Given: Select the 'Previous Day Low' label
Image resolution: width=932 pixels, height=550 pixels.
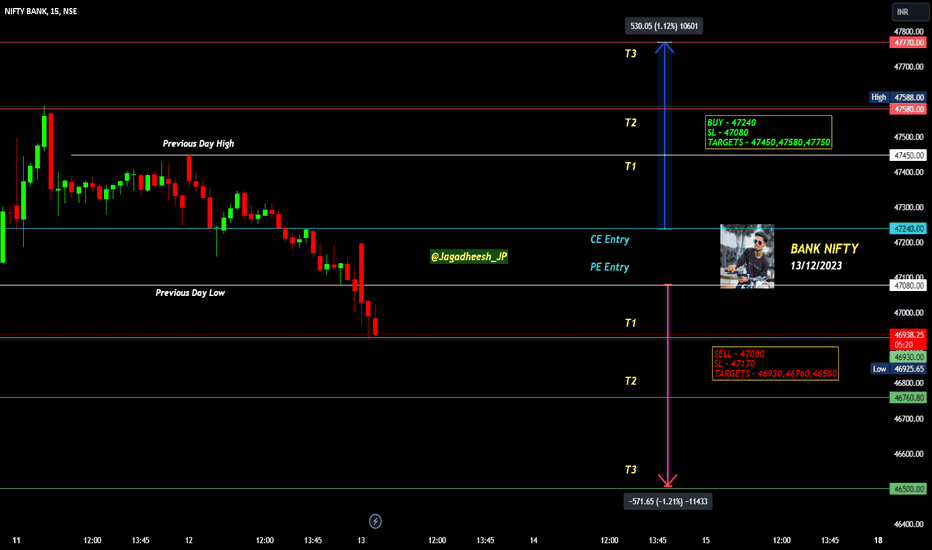Looking at the screenshot, I should click(190, 293).
